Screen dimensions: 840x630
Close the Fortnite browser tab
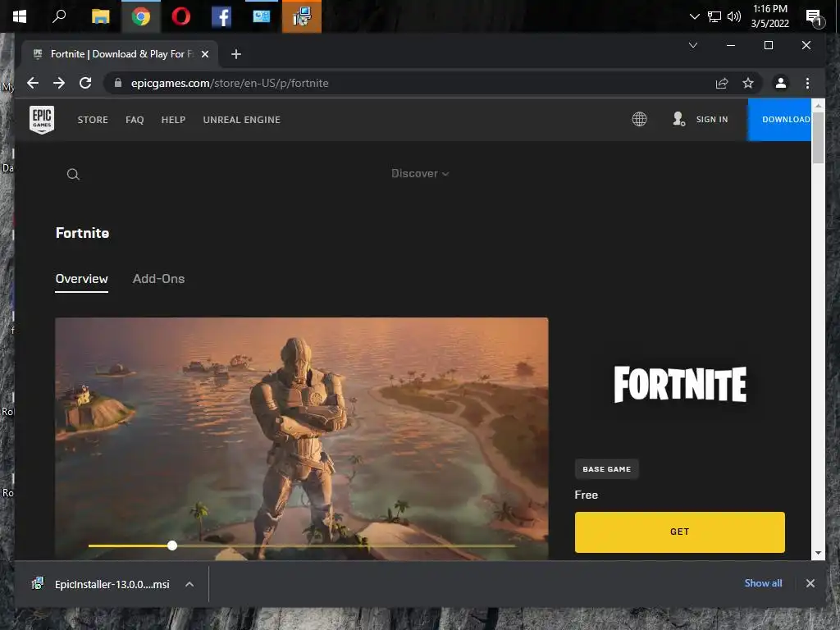point(204,54)
